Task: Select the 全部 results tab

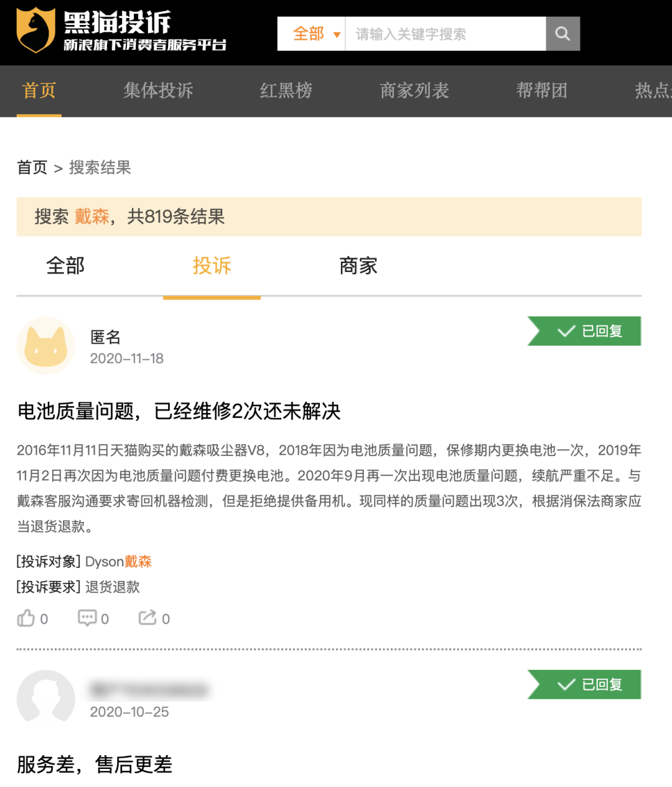Action: click(65, 266)
